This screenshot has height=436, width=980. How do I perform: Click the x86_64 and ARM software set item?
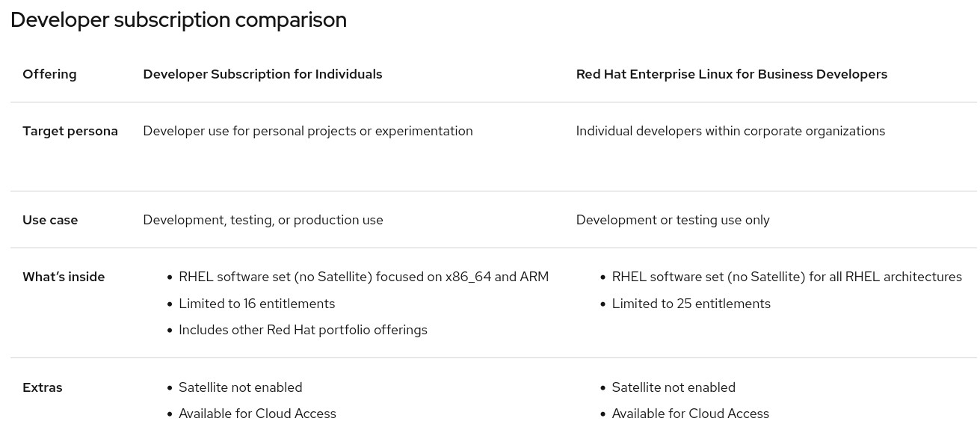pyautogui.click(x=363, y=277)
